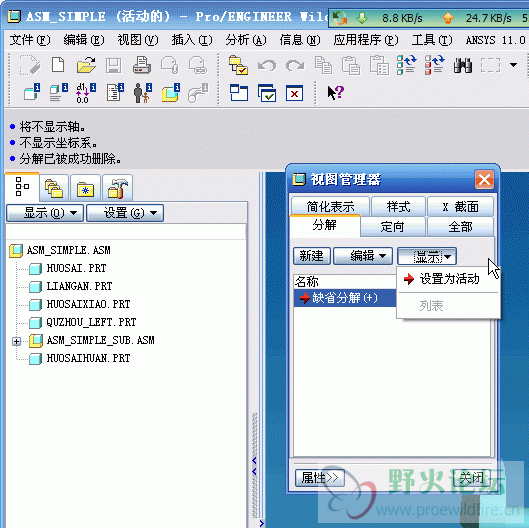Select HUOSAIXIAO.PRT in the model tree
This screenshot has height=528, width=529.
point(88,304)
